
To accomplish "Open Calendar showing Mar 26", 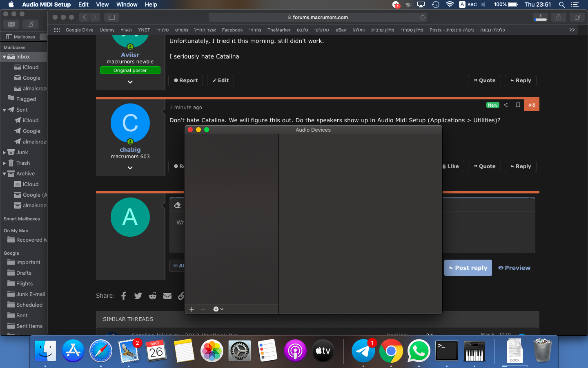I will pyautogui.click(x=156, y=351).
